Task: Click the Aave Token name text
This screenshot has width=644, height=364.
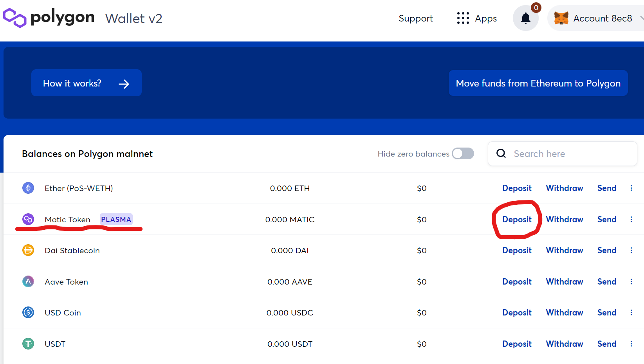Action: (x=66, y=282)
